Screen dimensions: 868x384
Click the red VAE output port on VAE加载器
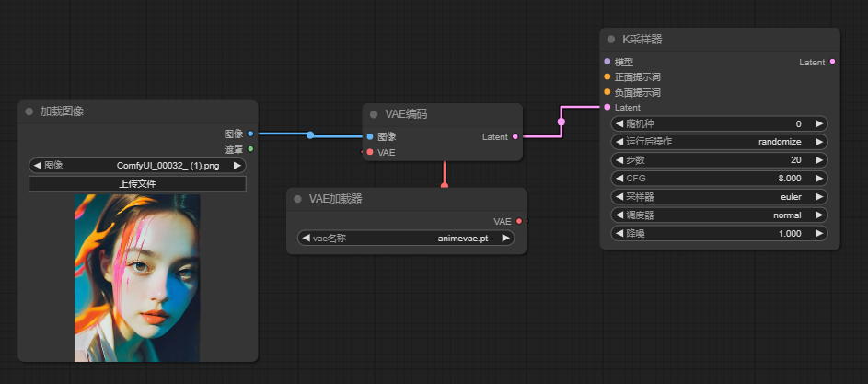point(519,221)
